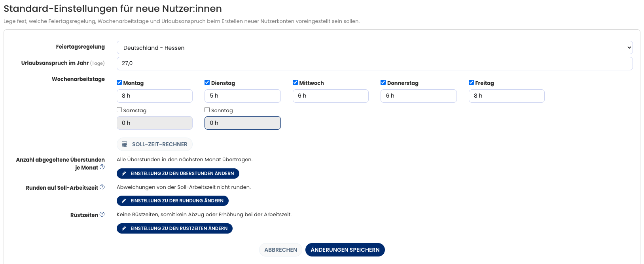Enable the Sonntag checkbox
644x264 pixels.
tap(207, 110)
